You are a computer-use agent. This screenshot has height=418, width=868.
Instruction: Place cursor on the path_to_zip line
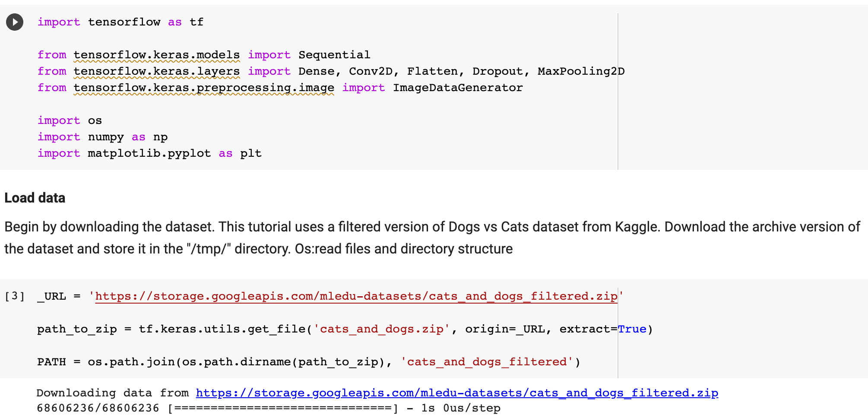(259, 329)
